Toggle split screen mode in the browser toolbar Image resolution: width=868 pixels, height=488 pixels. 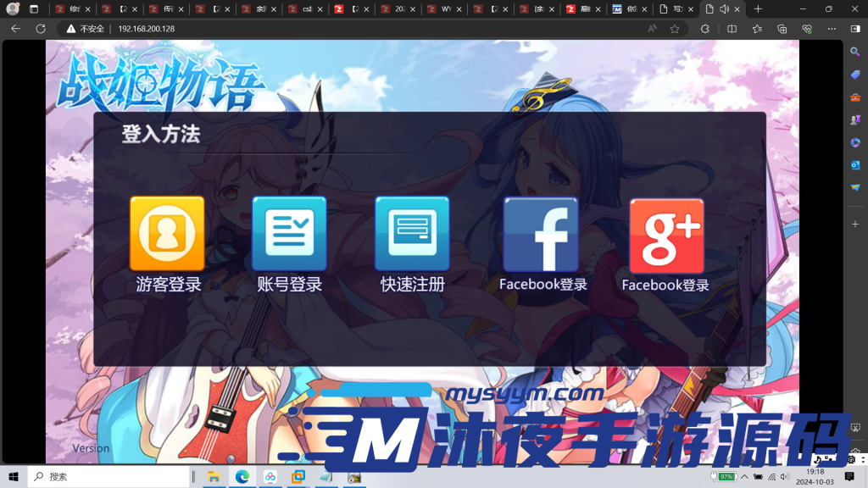tap(731, 28)
